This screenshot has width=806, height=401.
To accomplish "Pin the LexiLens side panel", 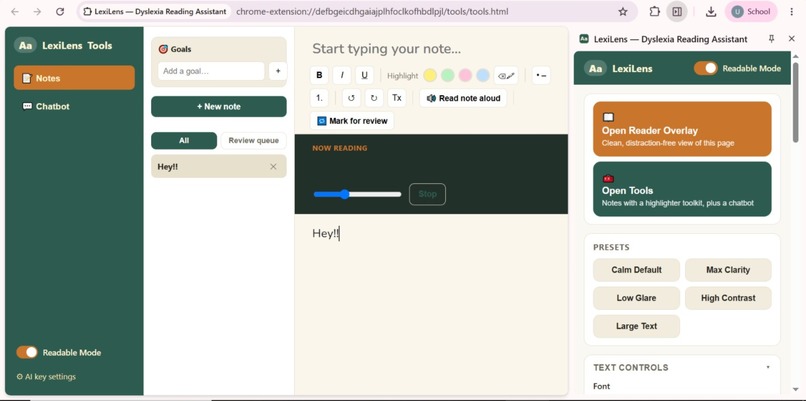I will coord(771,39).
